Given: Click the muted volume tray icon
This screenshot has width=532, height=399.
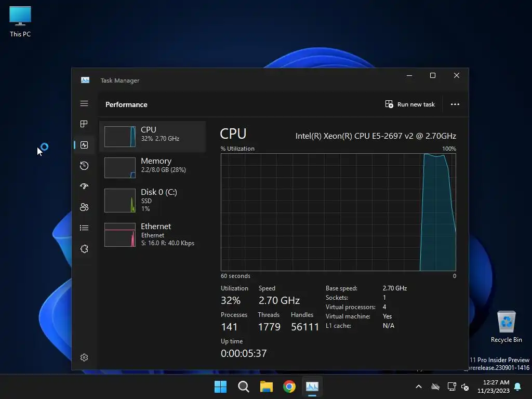Looking at the screenshot, I should [465, 387].
